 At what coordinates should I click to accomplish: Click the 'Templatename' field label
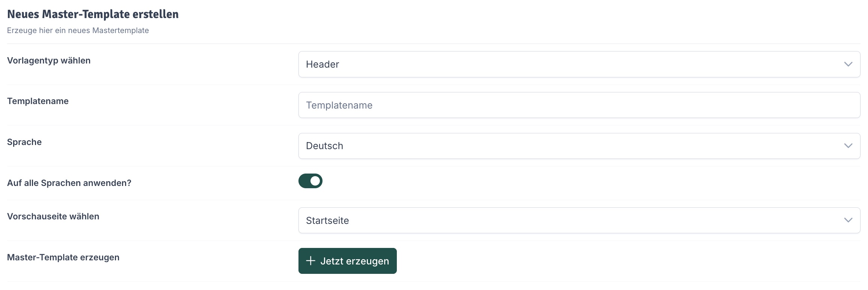38,101
